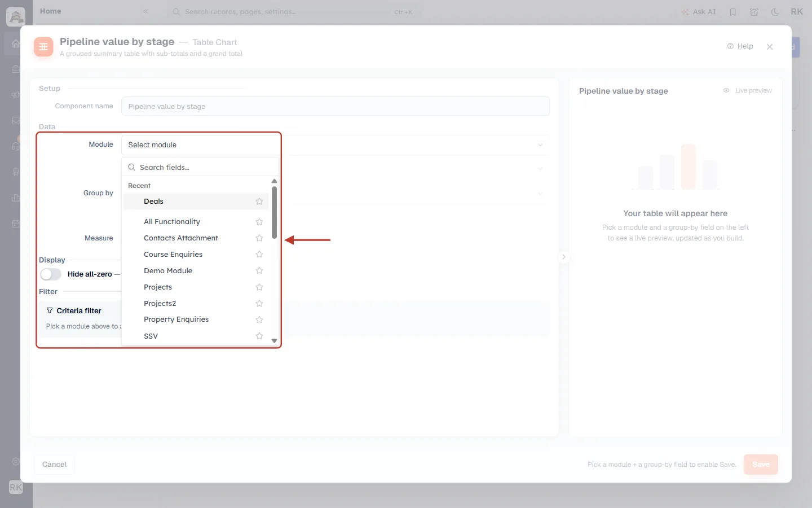Image resolution: width=812 pixels, height=508 pixels.
Task: Favorite the All Functionality module star
Action: pos(259,222)
